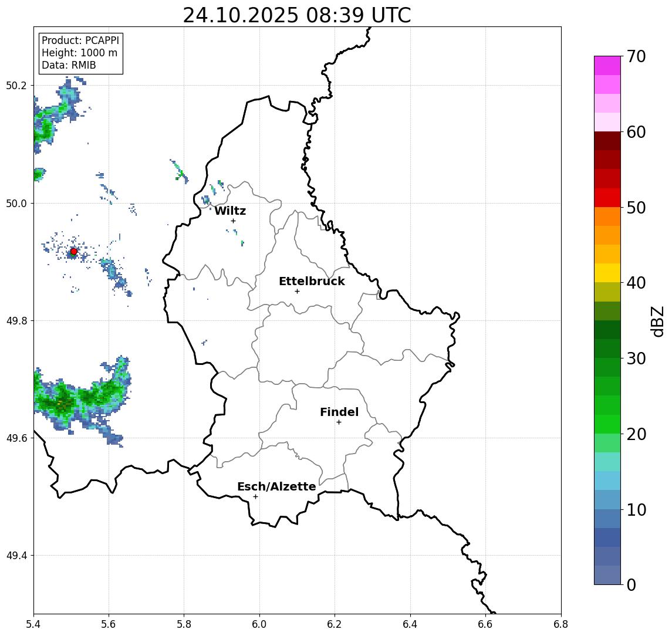Click the bright green swatch above the 20 tick
672x636 pixels.
(607, 424)
